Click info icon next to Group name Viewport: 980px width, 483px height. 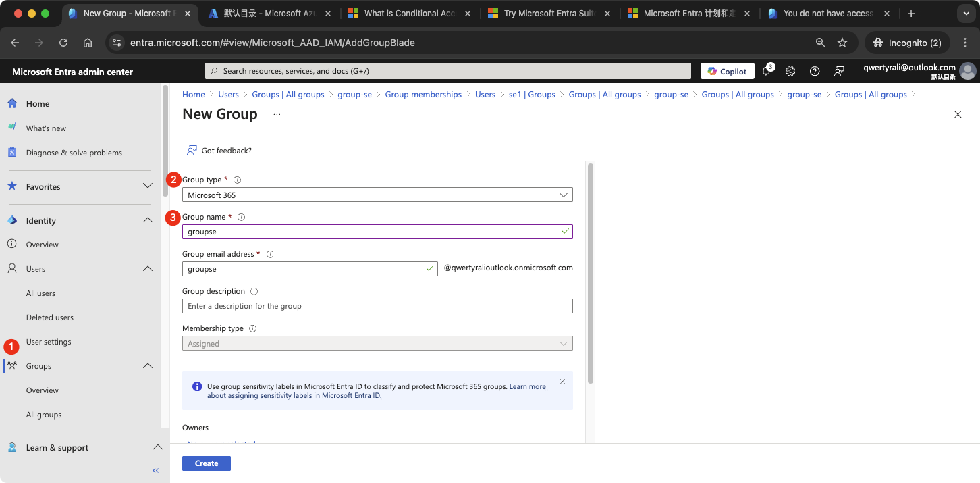pyautogui.click(x=241, y=217)
